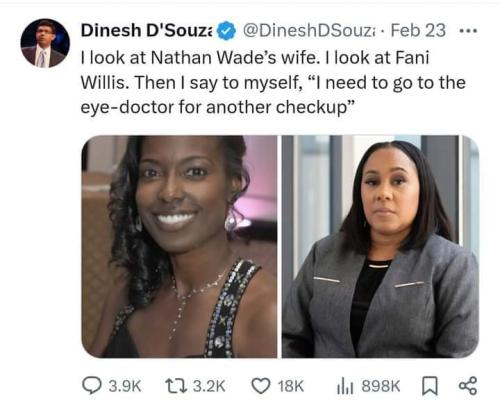Click the 18K likes count
This screenshot has width=500, height=403.
[291, 386]
